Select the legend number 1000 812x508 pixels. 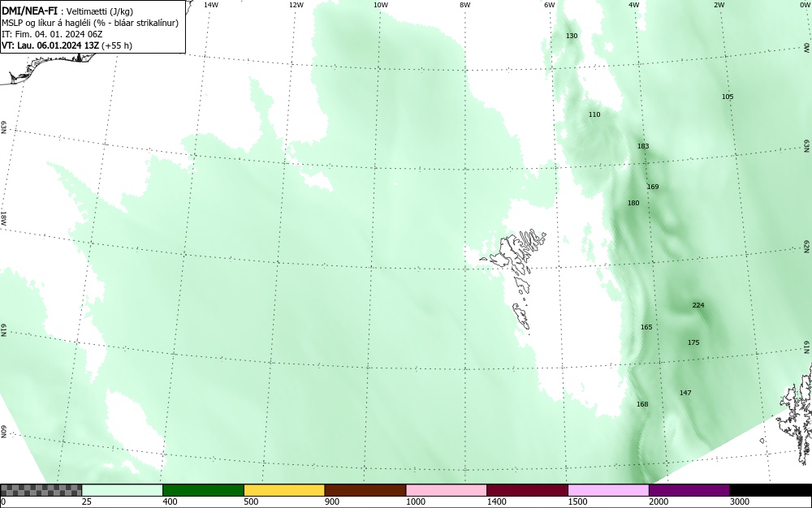(415, 502)
